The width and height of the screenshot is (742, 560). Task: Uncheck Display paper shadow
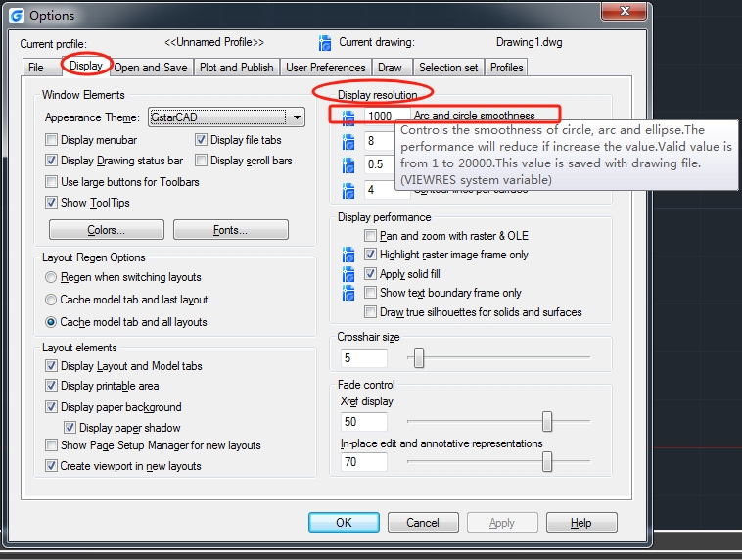(x=70, y=428)
